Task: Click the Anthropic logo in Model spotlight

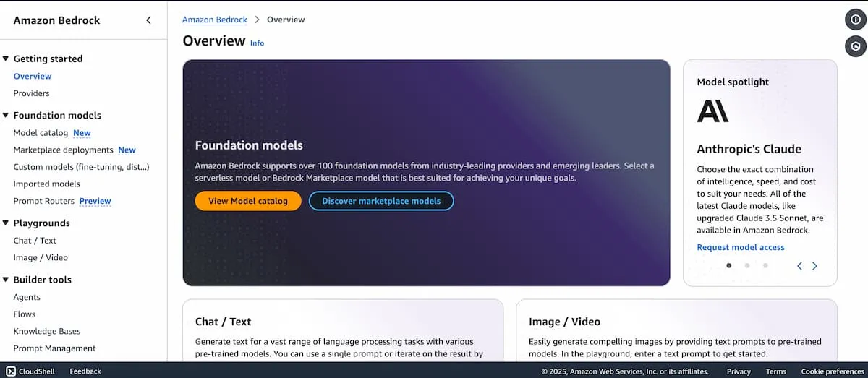Action: coord(712,111)
